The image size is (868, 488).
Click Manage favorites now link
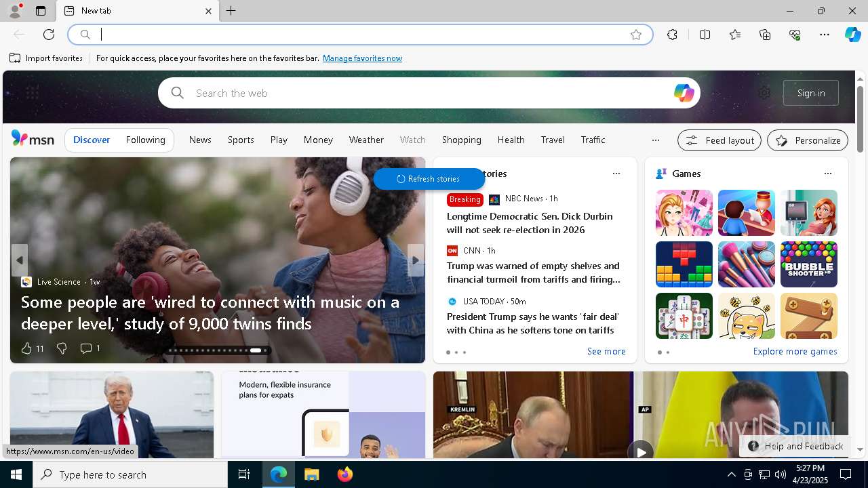(362, 58)
